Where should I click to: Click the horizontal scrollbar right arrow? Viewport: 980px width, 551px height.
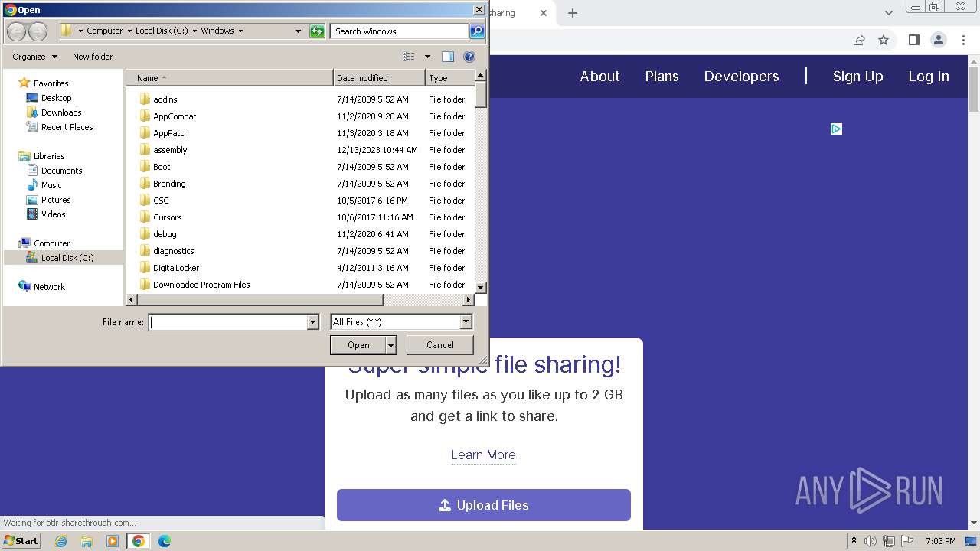[469, 299]
